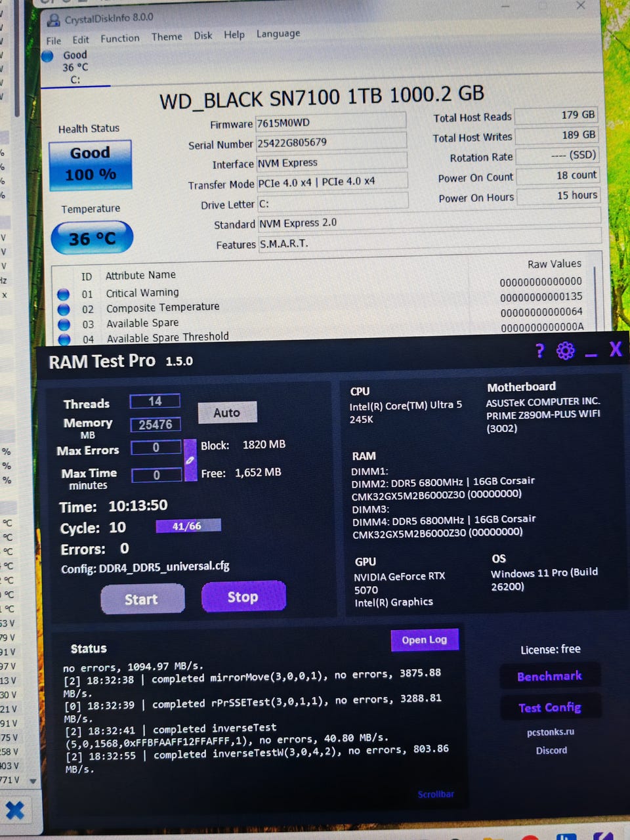Click the pencil edit icon beside Max Errors
This screenshot has width=630, height=840.
(x=190, y=460)
